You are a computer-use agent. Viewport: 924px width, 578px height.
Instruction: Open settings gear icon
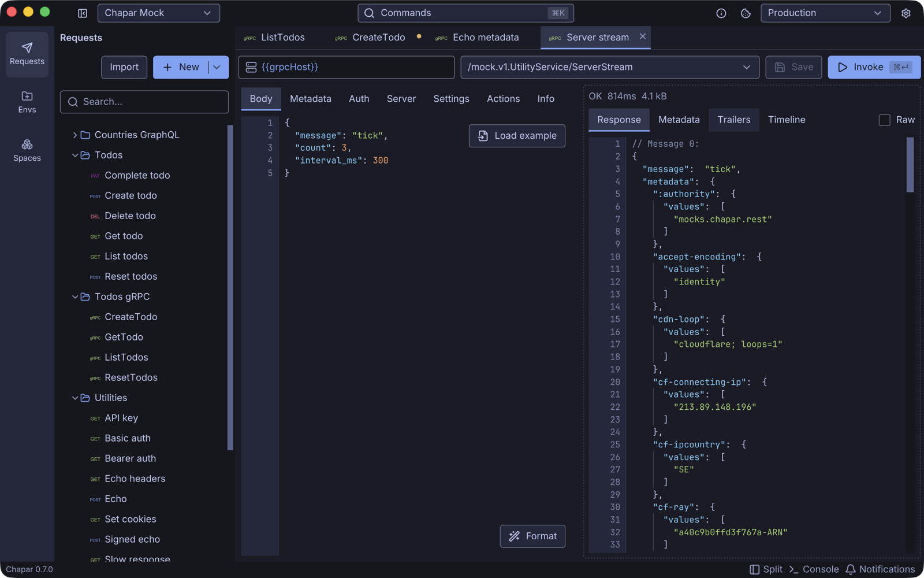(906, 13)
